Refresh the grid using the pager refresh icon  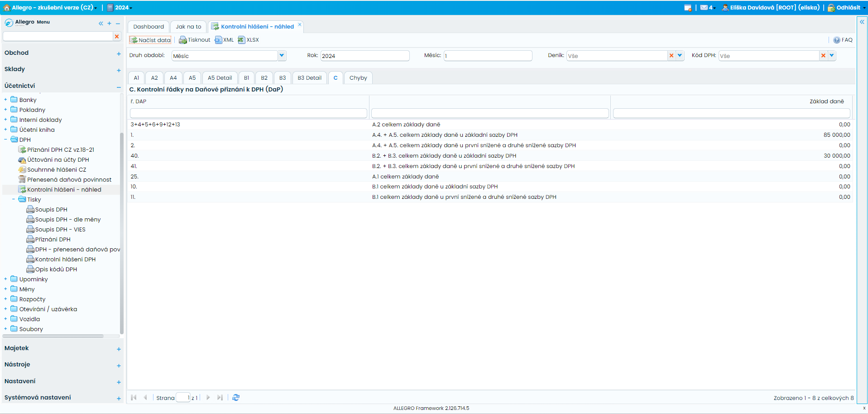point(236,398)
